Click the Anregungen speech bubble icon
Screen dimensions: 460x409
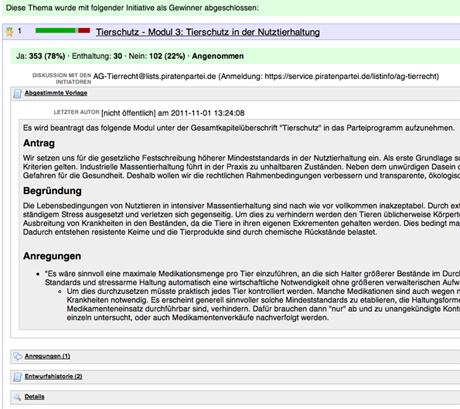point(17,356)
